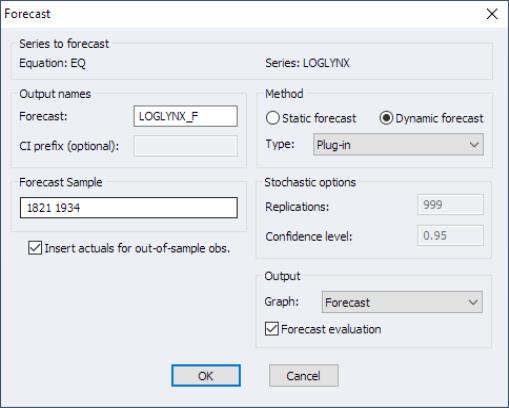
Task: Focus the Forecast Sample field 1821 1934
Action: click(129, 208)
